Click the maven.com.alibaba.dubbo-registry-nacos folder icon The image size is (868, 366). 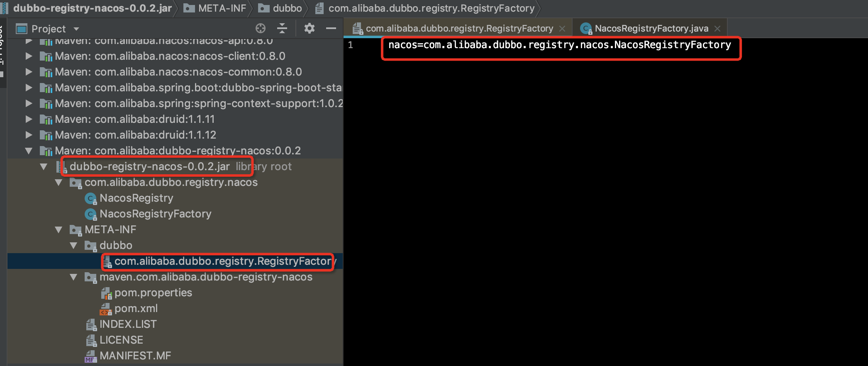tap(90, 277)
